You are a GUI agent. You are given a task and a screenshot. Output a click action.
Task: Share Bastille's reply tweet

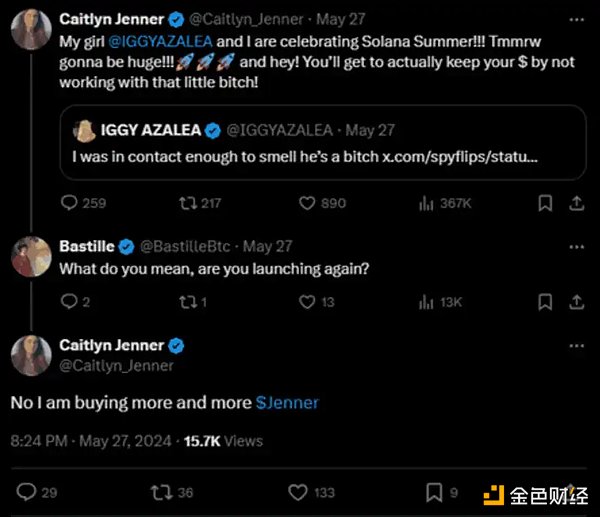tap(576, 301)
